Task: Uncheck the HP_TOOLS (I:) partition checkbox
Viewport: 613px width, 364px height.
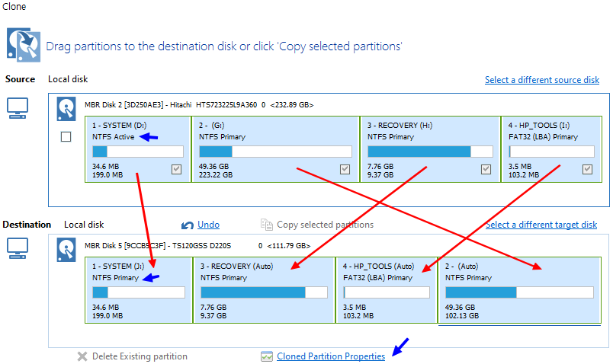Action: point(587,170)
